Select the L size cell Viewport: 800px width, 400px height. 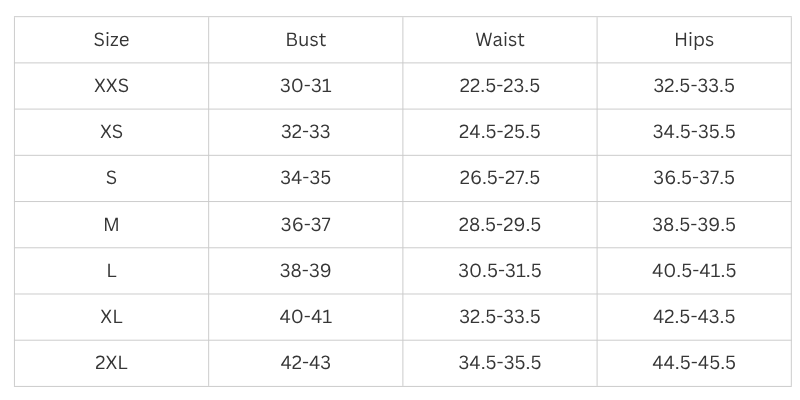tap(111, 271)
